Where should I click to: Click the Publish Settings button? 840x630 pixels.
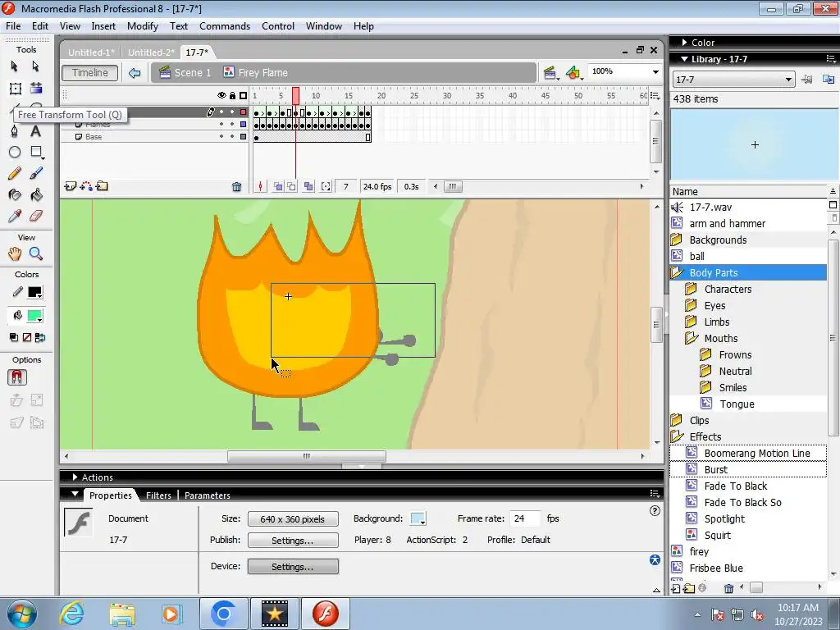point(293,540)
